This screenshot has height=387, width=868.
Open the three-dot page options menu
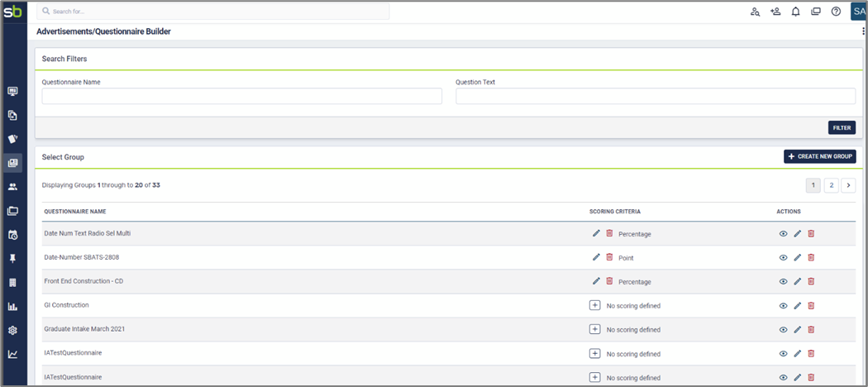863,31
